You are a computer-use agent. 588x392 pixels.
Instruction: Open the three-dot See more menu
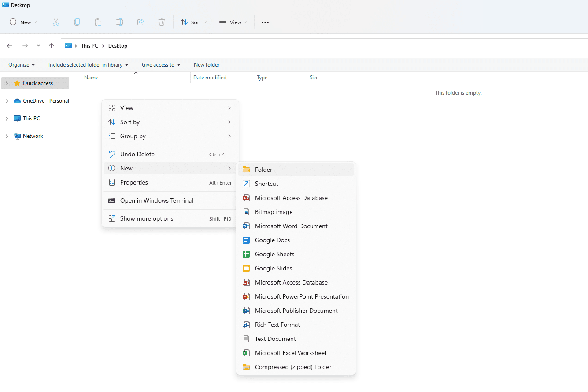tap(265, 22)
